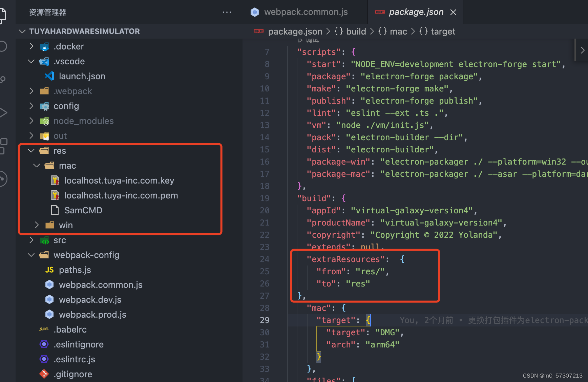Image resolution: width=588 pixels, height=382 pixels.
Task: Expand the out folder chevron
Action: point(31,136)
